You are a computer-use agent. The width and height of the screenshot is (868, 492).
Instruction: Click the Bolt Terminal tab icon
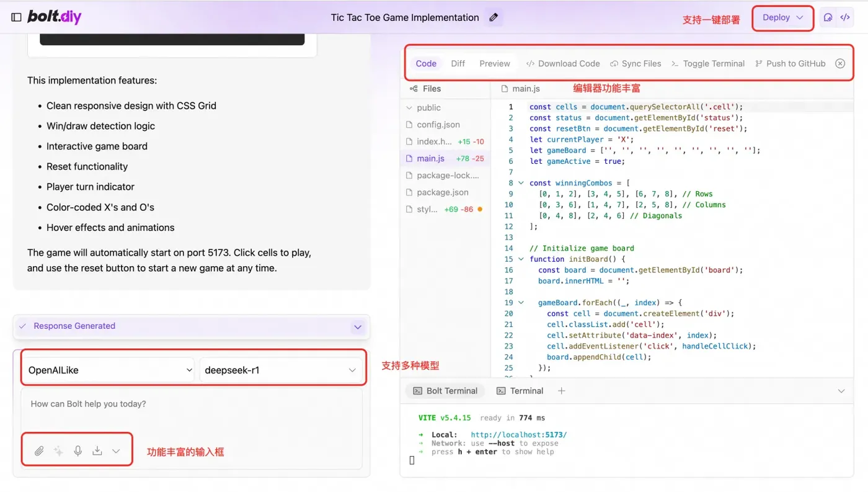[x=418, y=391]
